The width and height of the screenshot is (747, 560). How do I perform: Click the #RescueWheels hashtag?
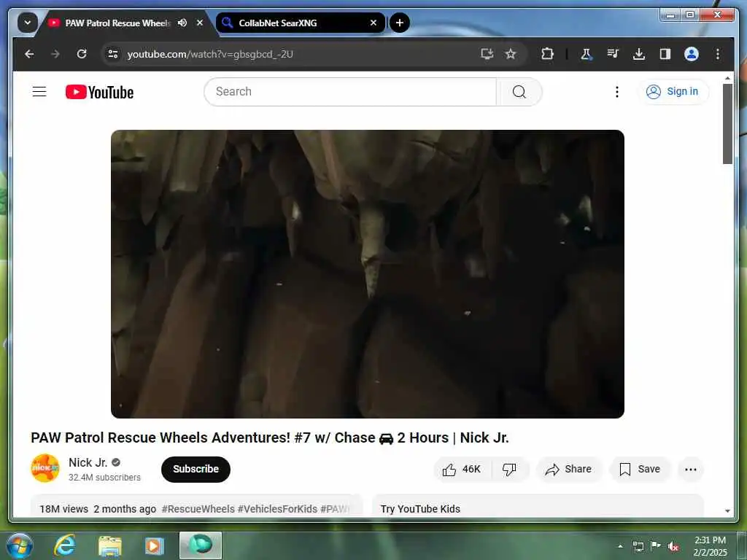tap(198, 509)
